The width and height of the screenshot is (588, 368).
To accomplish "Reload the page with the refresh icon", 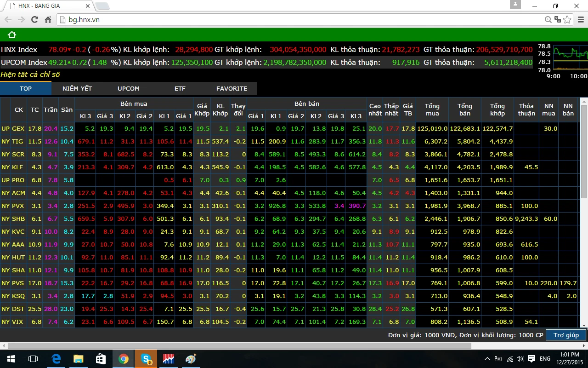I will coord(34,20).
